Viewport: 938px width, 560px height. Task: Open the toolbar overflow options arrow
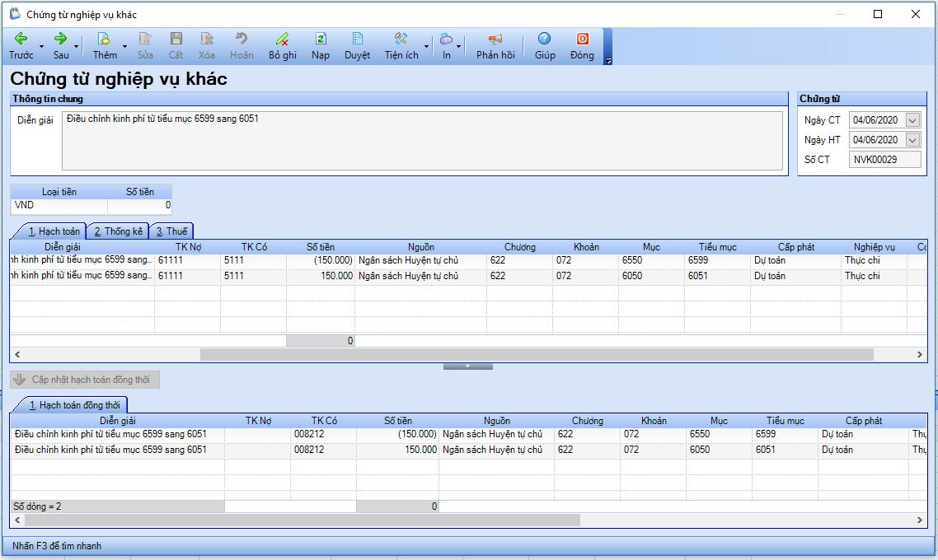(x=607, y=60)
